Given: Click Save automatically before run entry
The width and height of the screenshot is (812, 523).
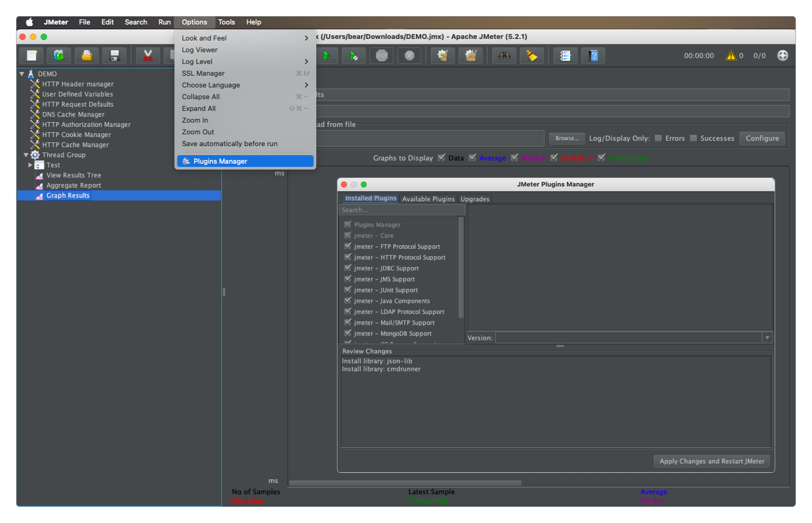Looking at the screenshot, I should point(245,143).
